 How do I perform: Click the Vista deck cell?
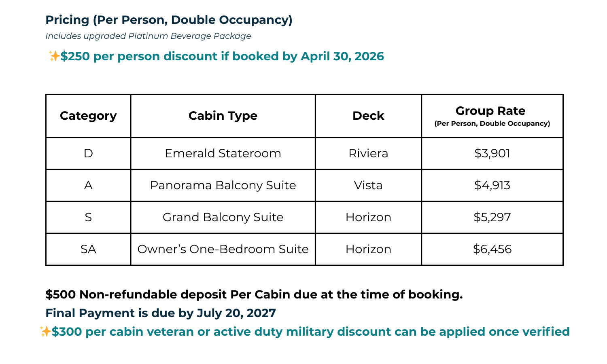pos(368,185)
